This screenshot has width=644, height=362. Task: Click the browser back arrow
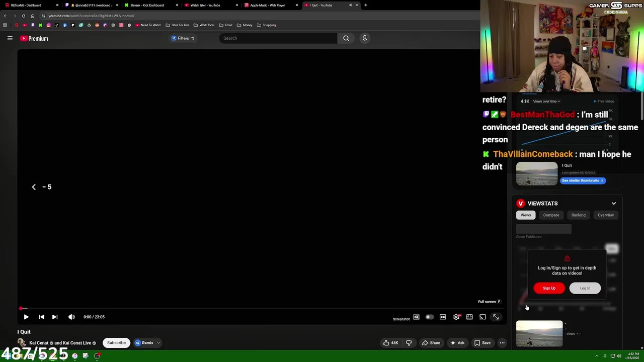tap(6, 16)
